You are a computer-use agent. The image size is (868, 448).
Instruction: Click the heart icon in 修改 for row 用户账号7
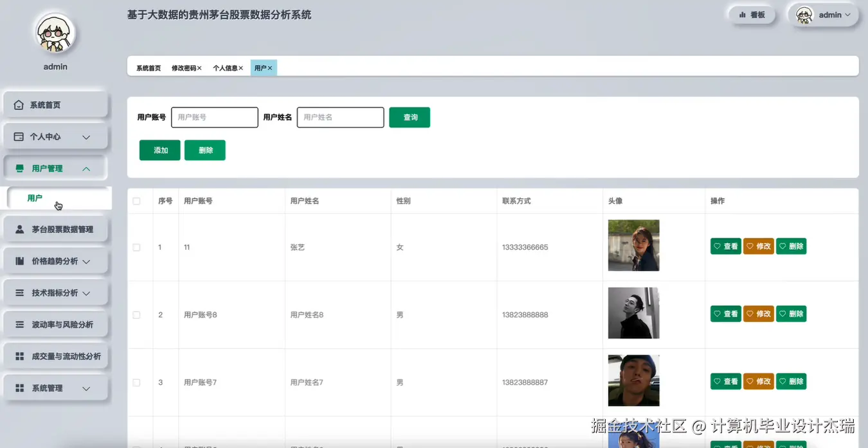point(750,381)
